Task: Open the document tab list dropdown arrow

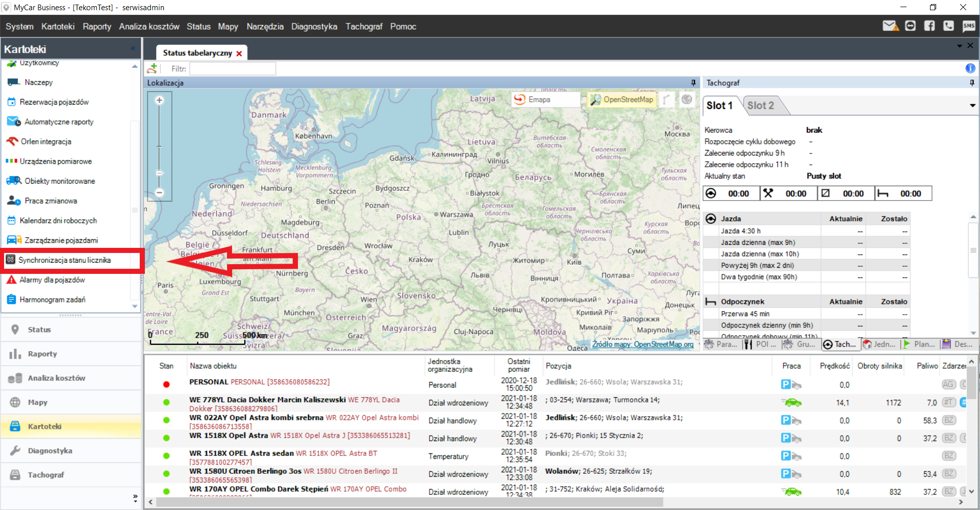Action: click(960, 46)
